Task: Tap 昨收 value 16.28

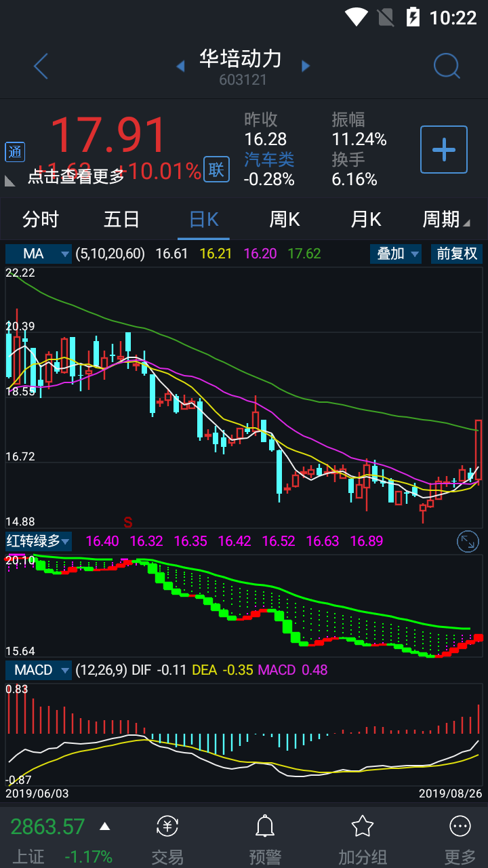Action: coord(266,140)
